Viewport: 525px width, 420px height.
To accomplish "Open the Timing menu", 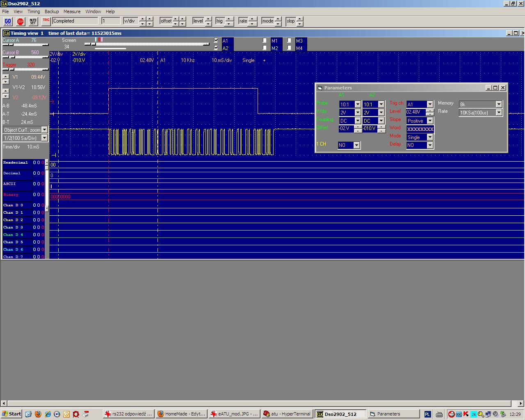I will tap(34, 11).
